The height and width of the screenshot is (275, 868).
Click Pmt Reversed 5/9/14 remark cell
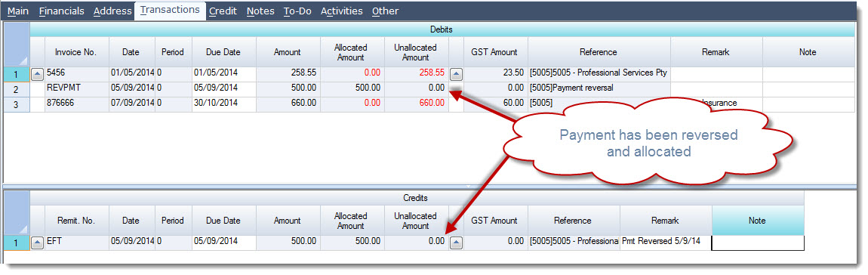[666, 242]
